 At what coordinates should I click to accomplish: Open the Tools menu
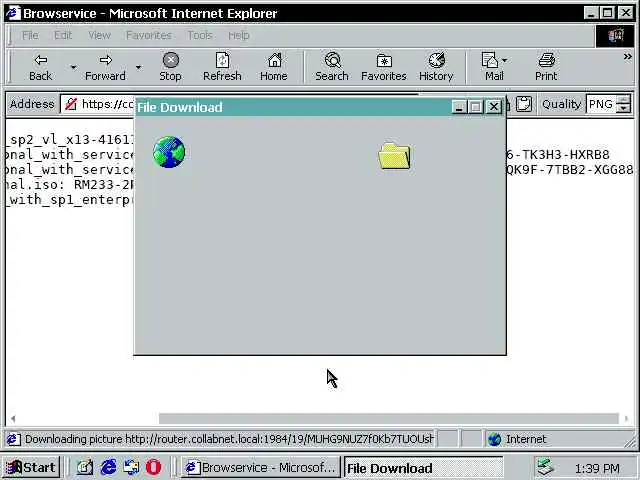click(200, 36)
